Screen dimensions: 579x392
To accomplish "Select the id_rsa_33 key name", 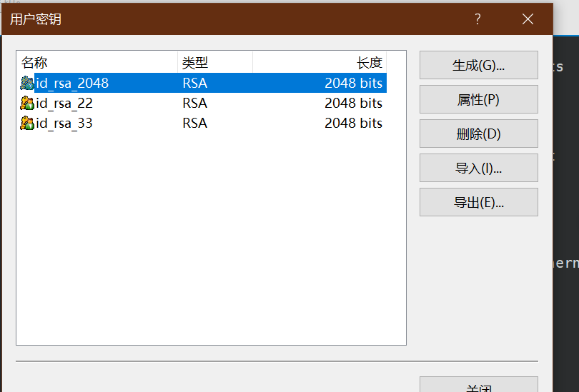I will 64,123.
